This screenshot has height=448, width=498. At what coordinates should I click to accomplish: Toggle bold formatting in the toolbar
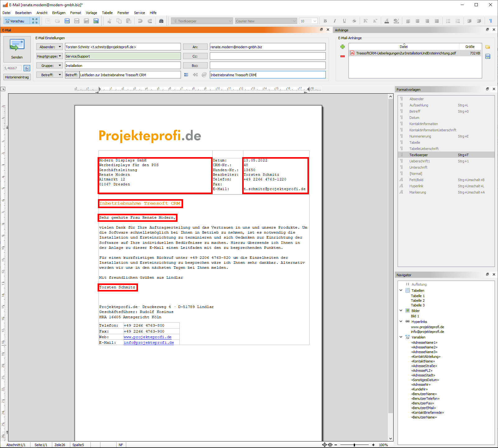point(325,21)
